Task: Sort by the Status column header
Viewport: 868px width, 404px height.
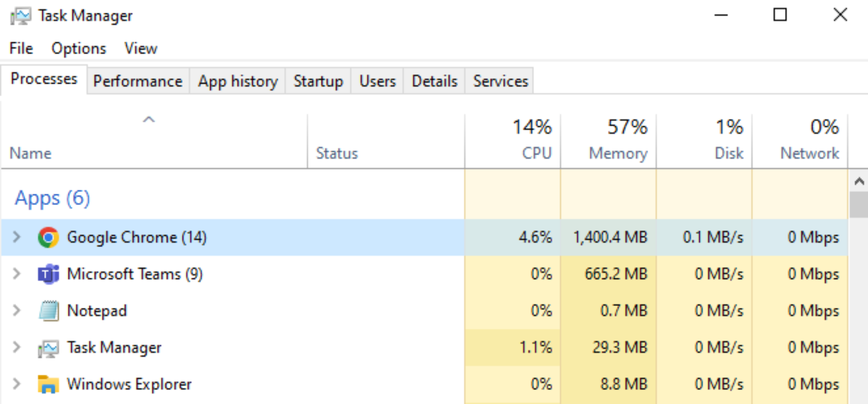Action: [x=337, y=153]
